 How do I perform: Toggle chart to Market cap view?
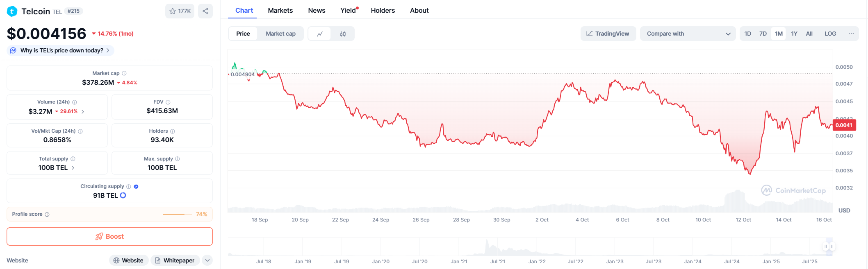[x=280, y=34]
